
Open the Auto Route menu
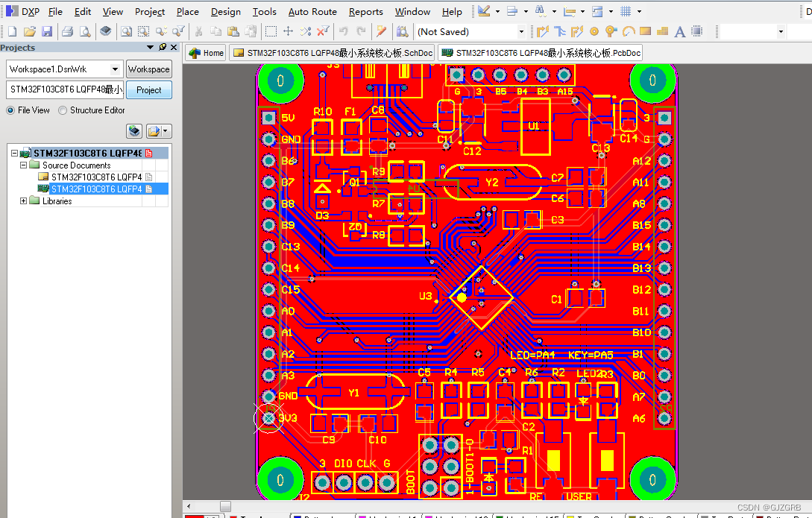click(312, 12)
